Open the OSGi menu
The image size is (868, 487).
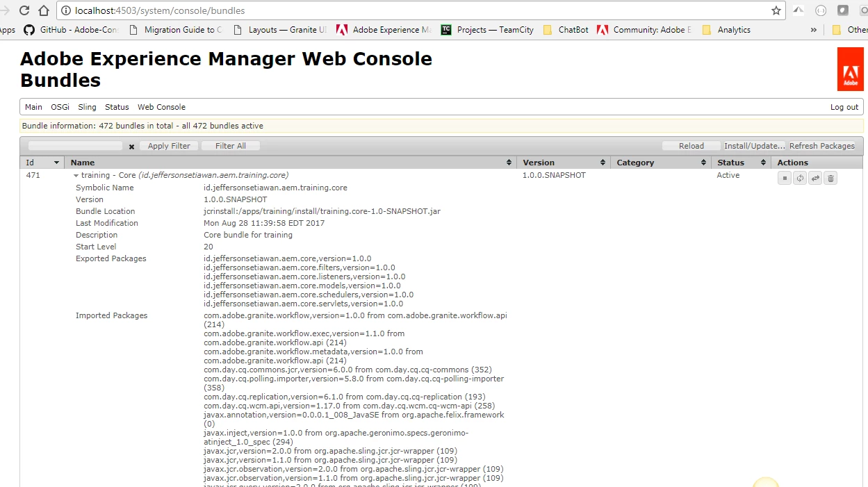60,107
